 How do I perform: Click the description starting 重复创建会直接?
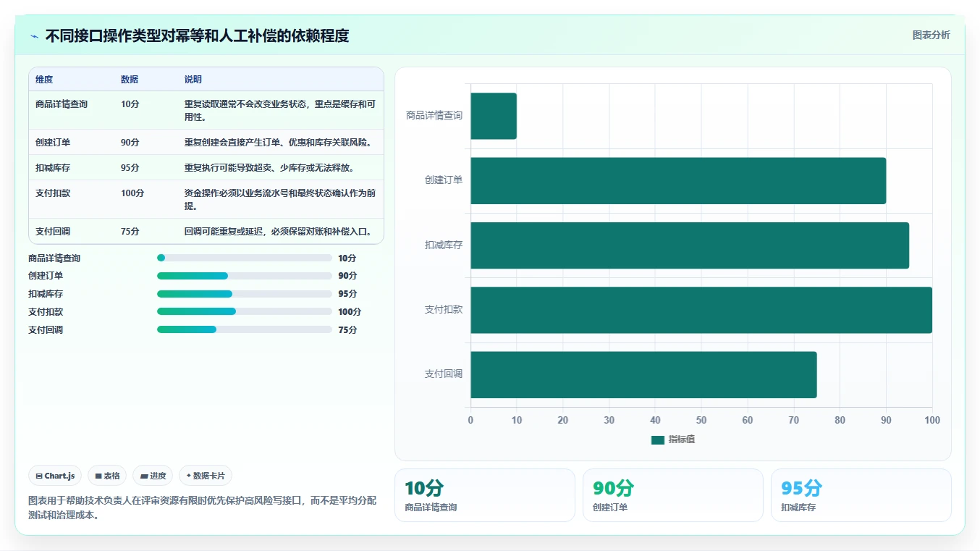[x=279, y=142]
